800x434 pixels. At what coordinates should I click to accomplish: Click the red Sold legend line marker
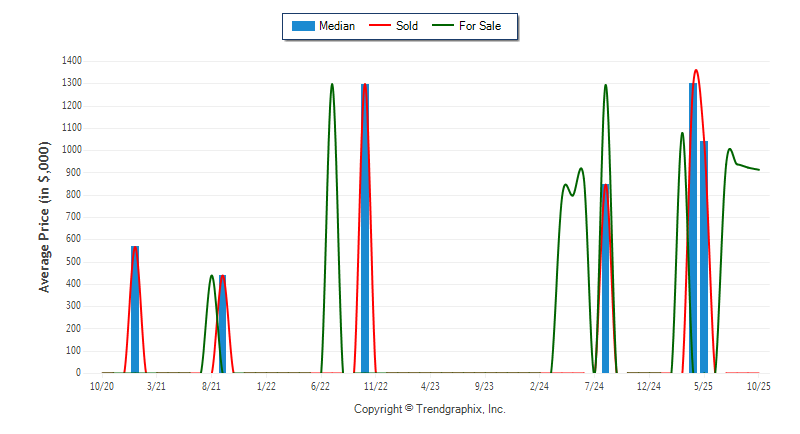381,26
